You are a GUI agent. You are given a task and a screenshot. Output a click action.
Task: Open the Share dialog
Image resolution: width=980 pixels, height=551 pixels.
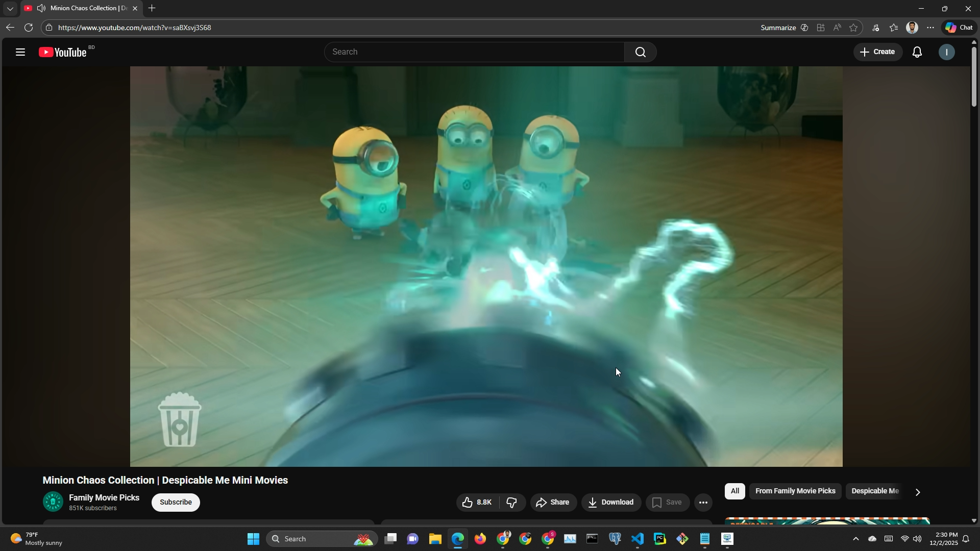pos(553,503)
